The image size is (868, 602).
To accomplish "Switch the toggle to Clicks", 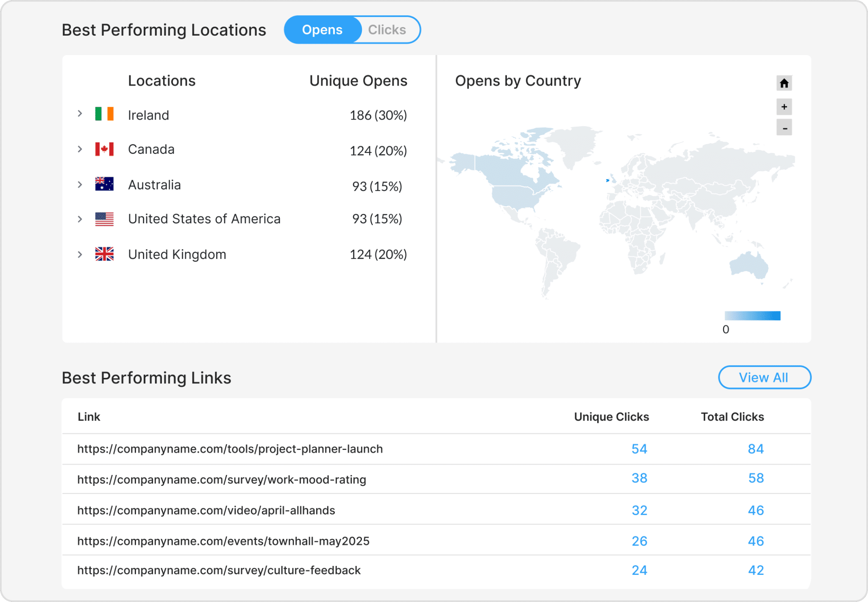I will pyautogui.click(x=387, y=30).
